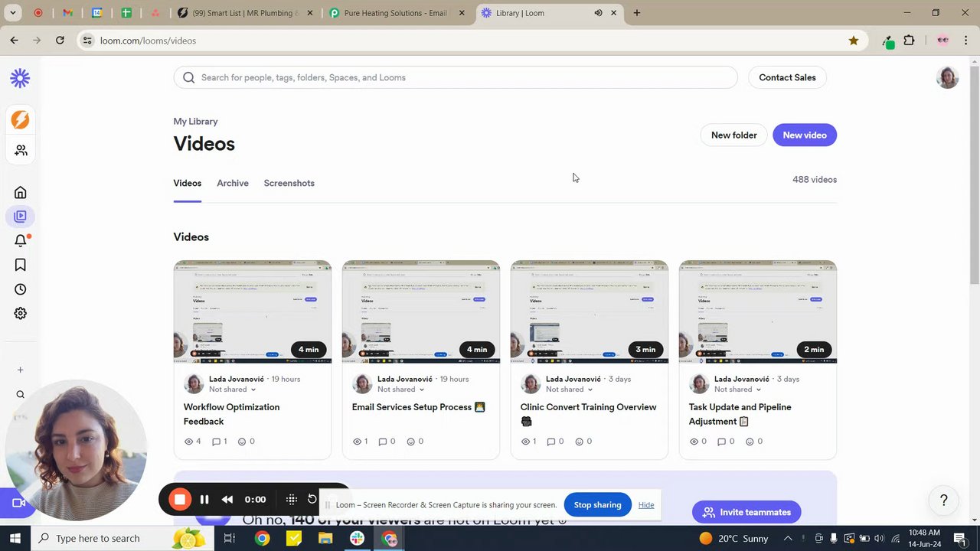The width and height of the screenshot is (980, 551).
Task: Click the plus icon in left sidebar
Action: coord(21,370)
